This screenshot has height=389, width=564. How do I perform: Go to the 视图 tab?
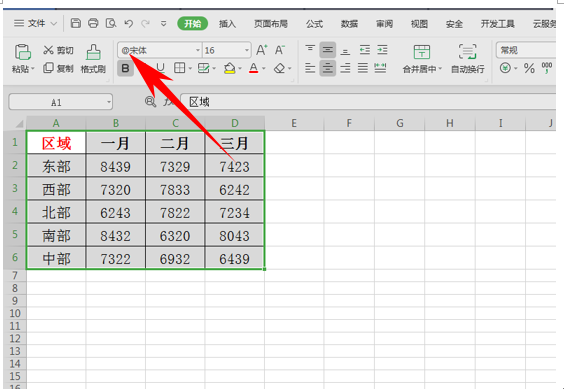[419, 24]
